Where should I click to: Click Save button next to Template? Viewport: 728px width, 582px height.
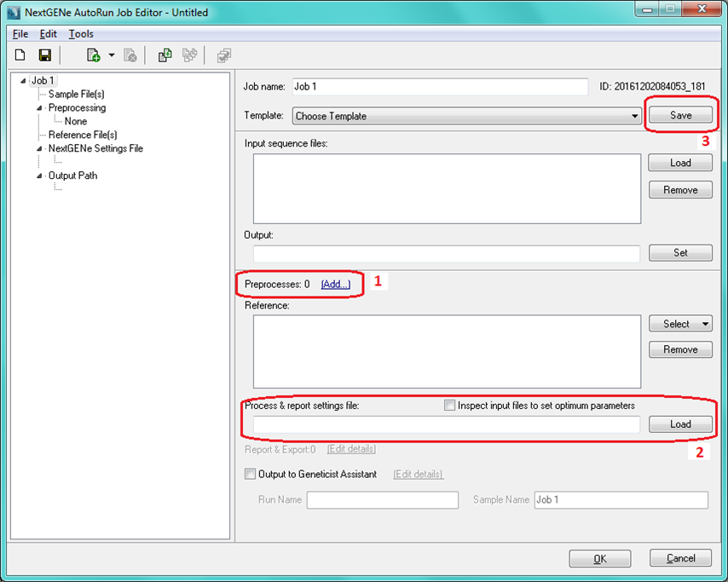coord(680,115)
